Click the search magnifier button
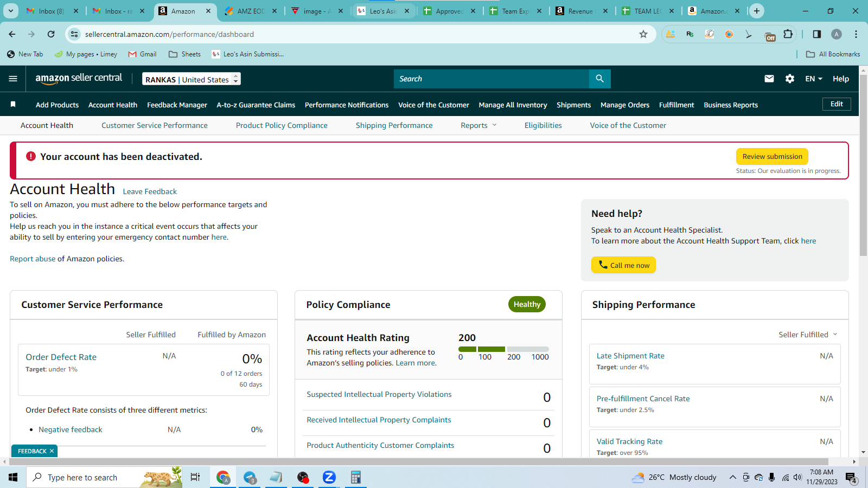Viewport: 868px width, 488px height. point(599,79)
